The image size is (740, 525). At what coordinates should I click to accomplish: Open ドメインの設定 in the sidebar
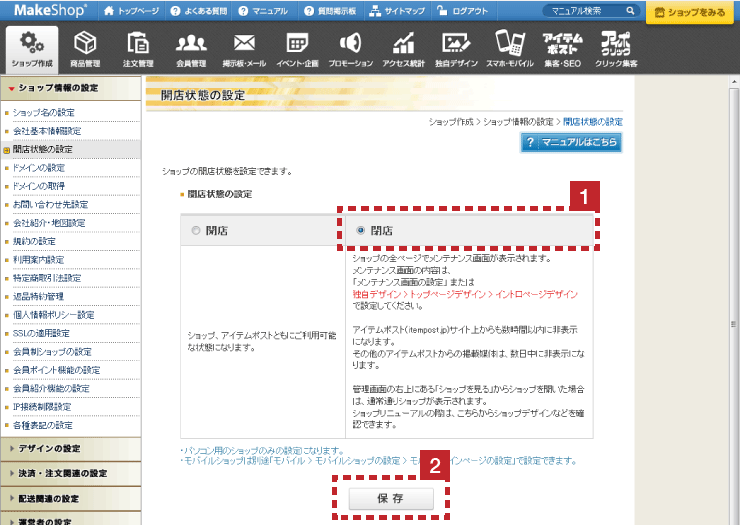(40, 167)
